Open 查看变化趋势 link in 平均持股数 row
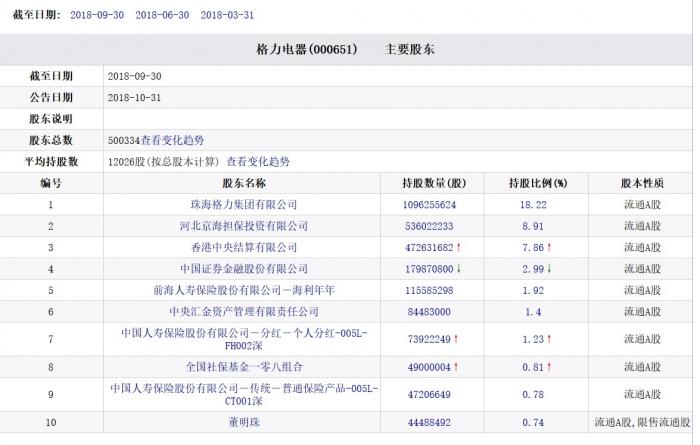 (x=257, y=161)
